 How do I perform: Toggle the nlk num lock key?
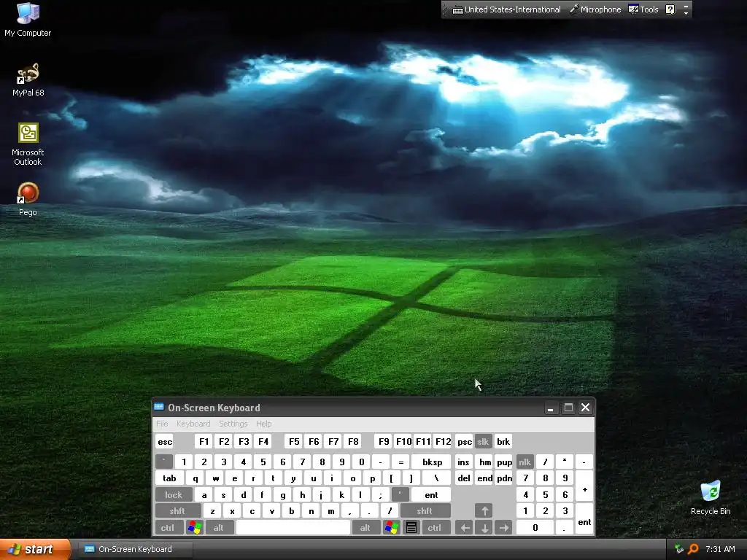tap(525, 462)
